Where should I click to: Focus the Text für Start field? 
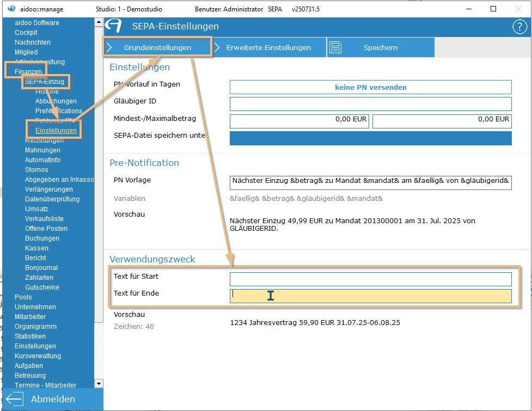(370, 279)
